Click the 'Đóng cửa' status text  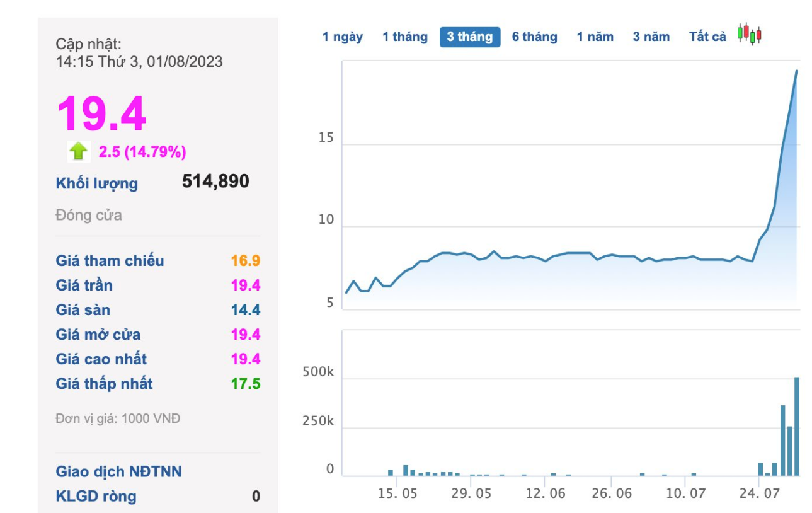pos(89,216)
